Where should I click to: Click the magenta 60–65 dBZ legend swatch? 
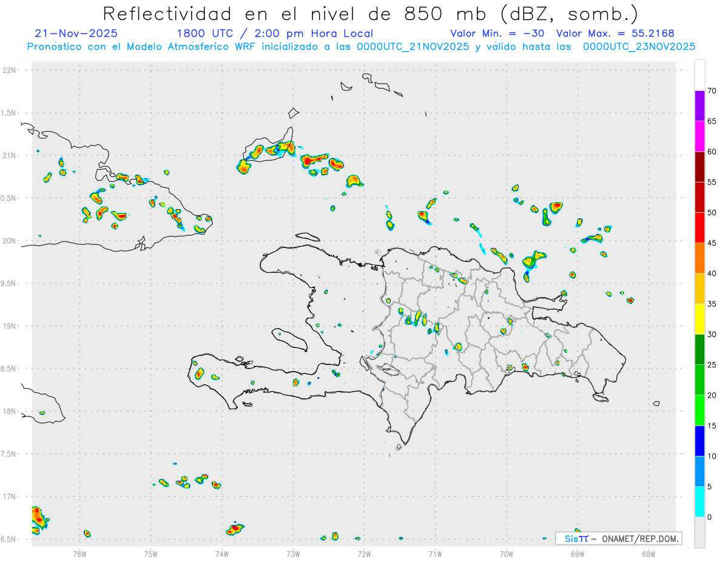(699, 136)
